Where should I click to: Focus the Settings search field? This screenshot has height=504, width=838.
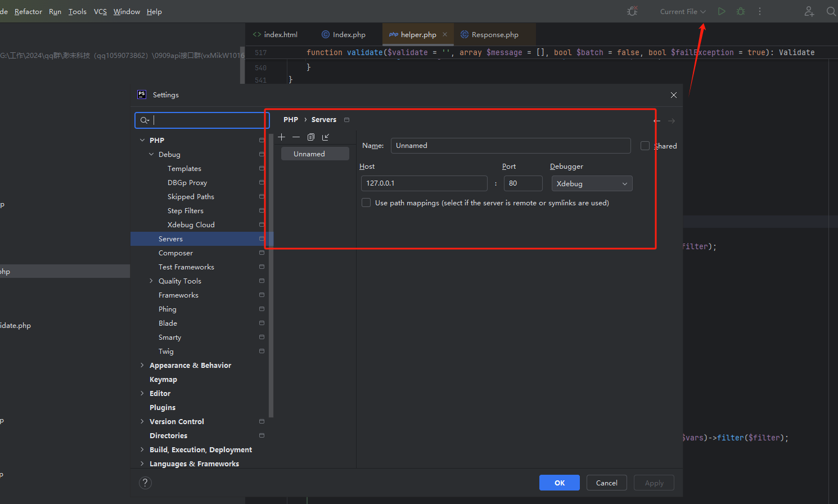(202, 120)
